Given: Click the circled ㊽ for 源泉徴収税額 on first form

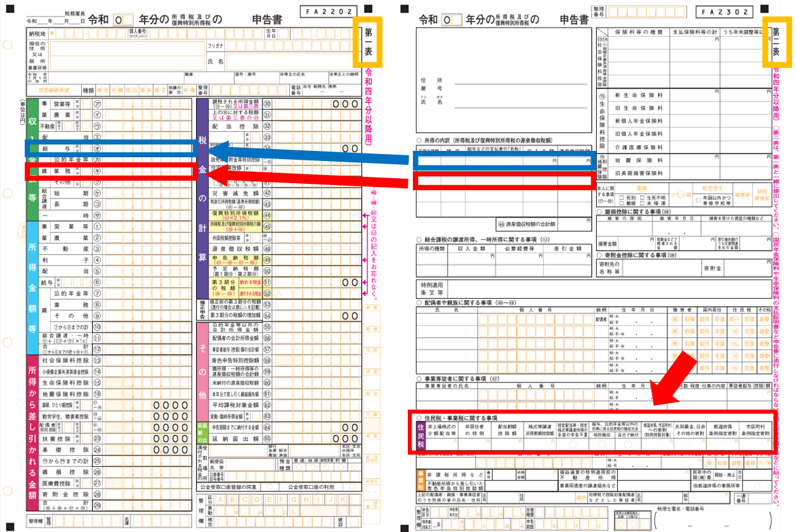Looking at the screenshot, I should (268, 249).
